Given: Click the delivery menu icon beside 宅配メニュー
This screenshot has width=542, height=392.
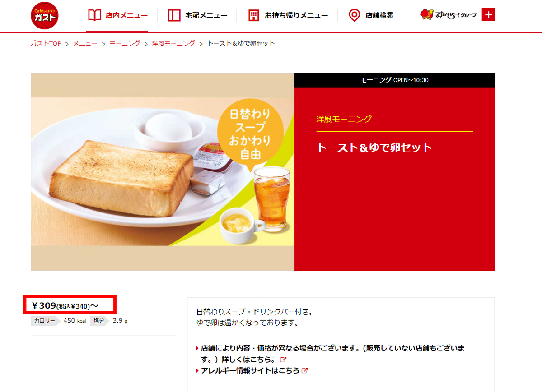Looking at the screenshot, I should 174,15.
